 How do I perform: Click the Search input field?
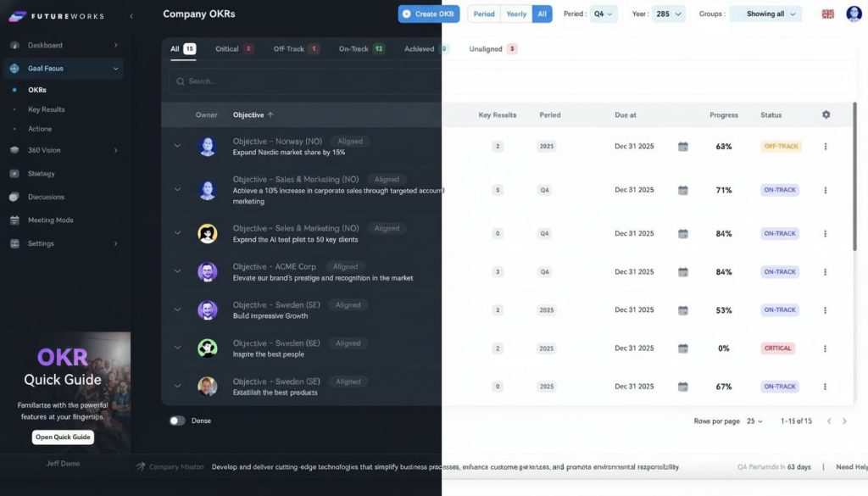tap(509, 81)
